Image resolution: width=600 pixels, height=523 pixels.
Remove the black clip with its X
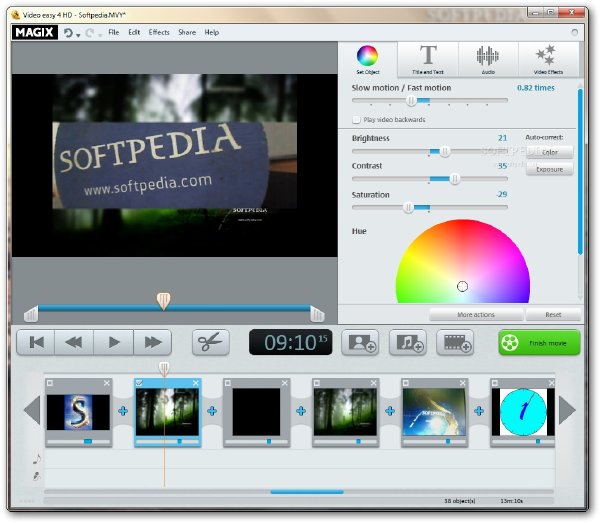point(285,383)
